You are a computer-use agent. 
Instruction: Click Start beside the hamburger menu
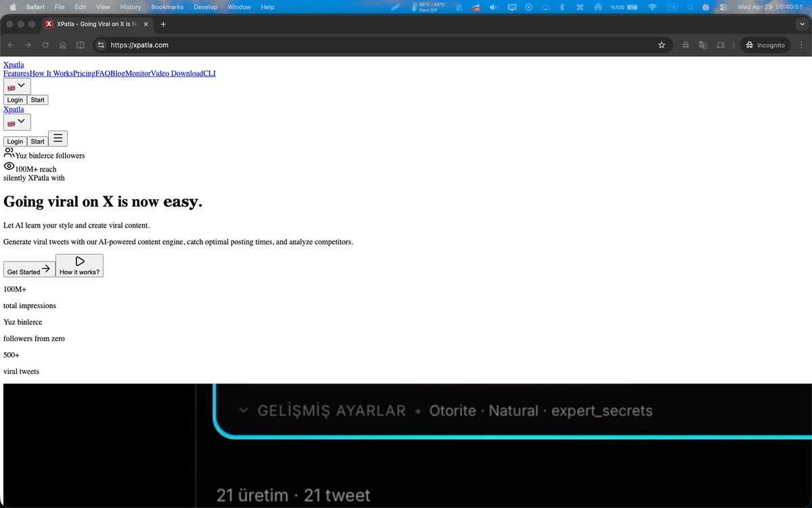point(37,141)
